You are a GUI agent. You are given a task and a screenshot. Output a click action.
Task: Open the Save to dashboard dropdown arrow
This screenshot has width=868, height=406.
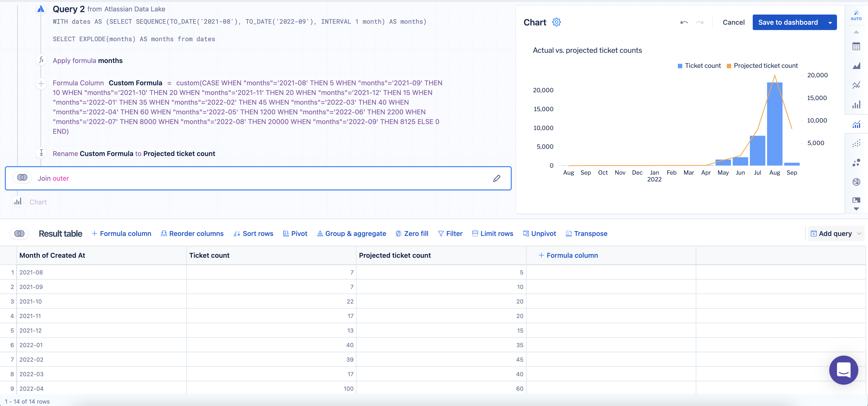pyautogui.click(x=830, y=23)
